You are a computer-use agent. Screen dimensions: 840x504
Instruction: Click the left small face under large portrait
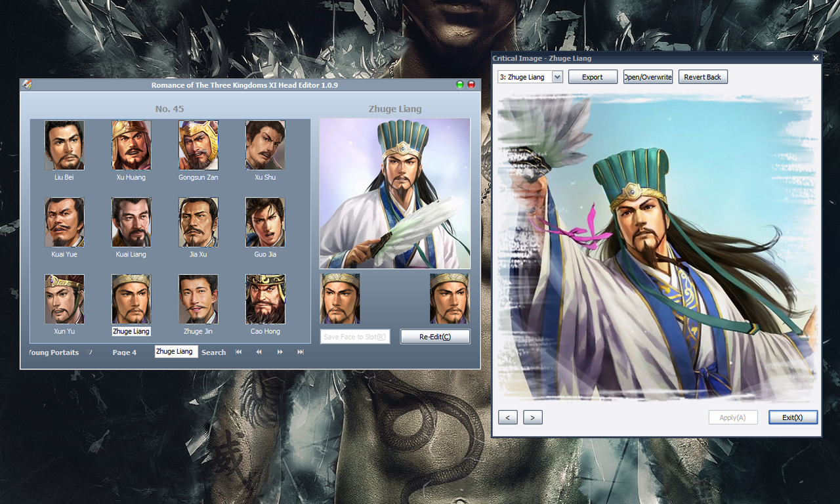click(340, 299)
